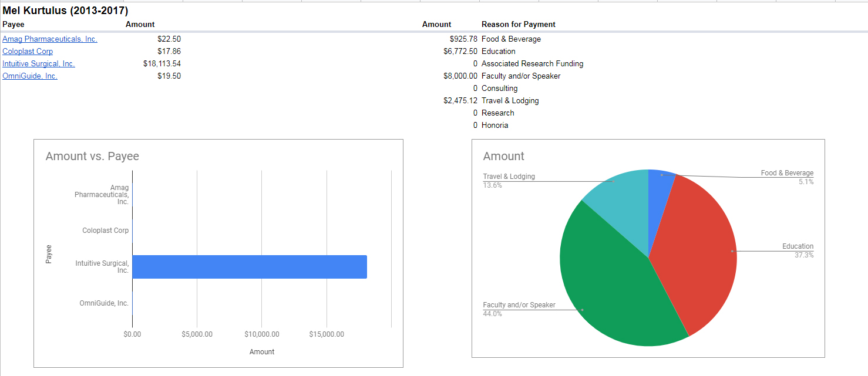Click the Coloplast Corp payee link
This screenshot has width=868, height=376.
[x=28, y=52]
